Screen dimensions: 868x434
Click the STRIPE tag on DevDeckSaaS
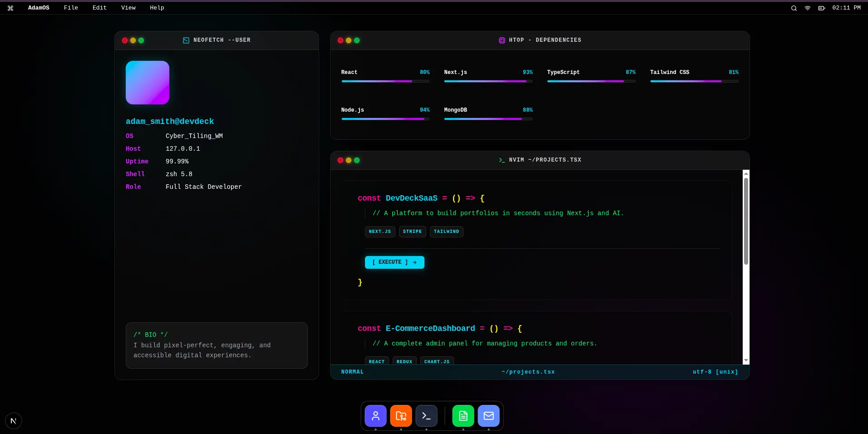(x=412, y=232)
